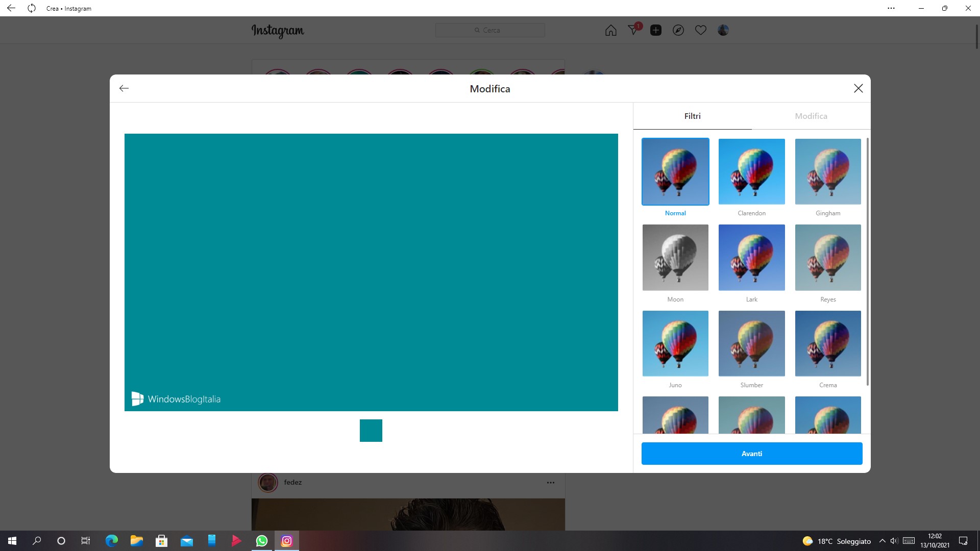Open the Explore compass icon
Image resolution: width=980 pixels, height=551 pixels.
pos(678,30)
